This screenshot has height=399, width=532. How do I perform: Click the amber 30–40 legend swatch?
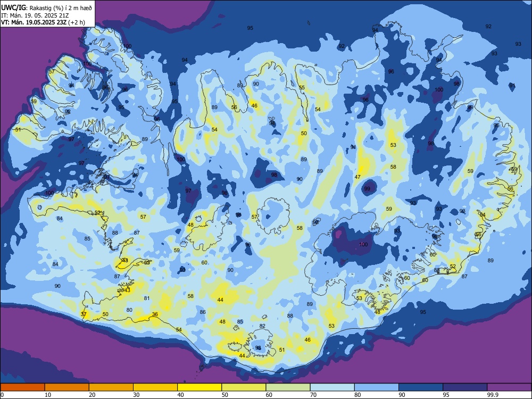point(155,387)
